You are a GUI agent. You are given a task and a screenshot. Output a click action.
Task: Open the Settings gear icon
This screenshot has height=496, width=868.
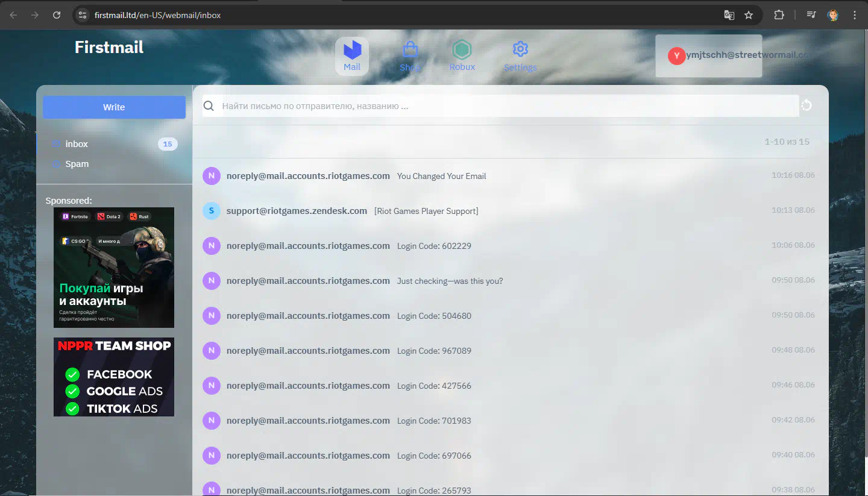(520, 49)
